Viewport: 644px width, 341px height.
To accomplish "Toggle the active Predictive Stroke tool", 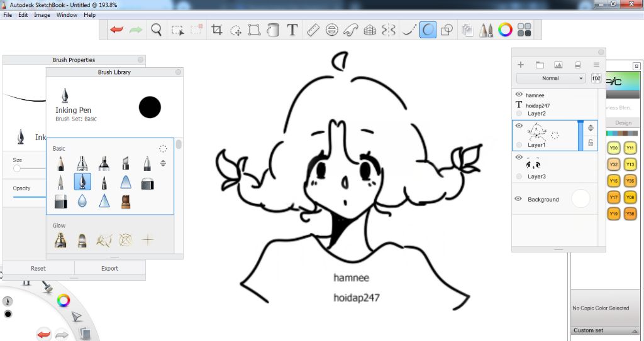I will (428, 30).
